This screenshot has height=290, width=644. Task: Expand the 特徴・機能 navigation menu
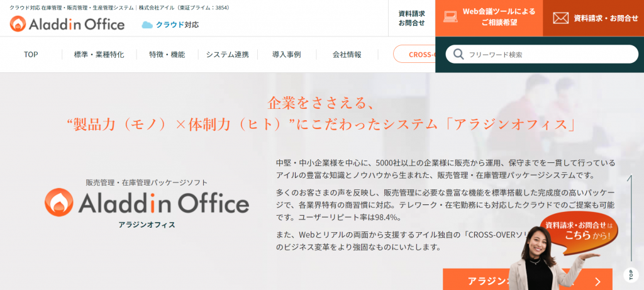(x=167, y=55)
